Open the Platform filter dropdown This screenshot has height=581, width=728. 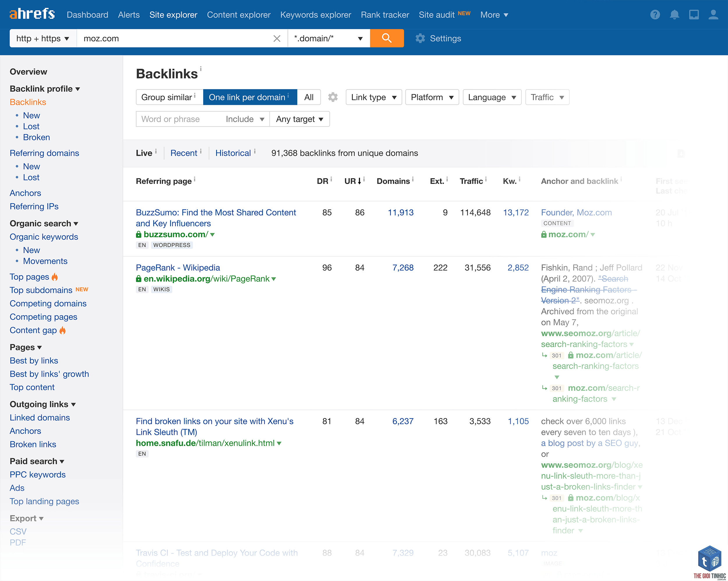point(432,97)
